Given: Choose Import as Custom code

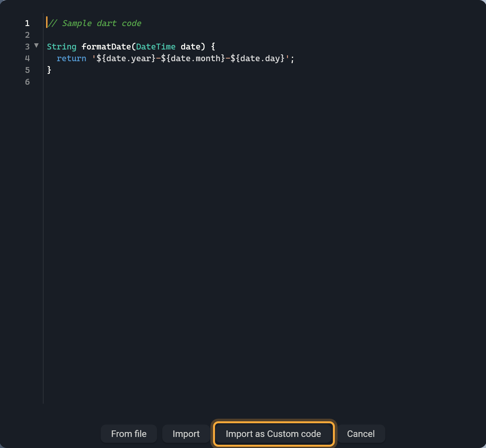Looking at the screenshot, I should pyautogui.click(x=274, y=434).
